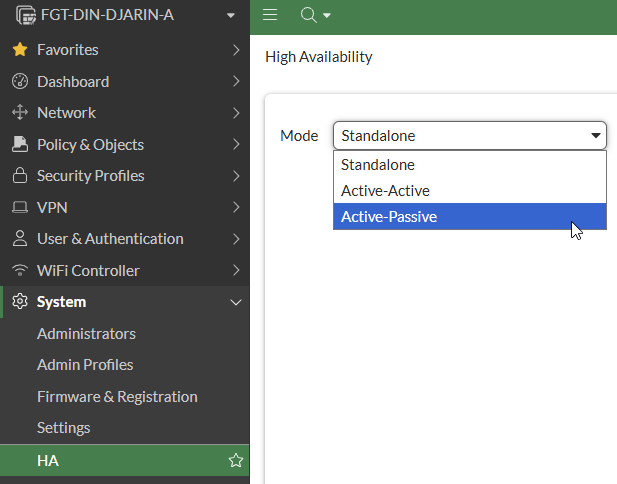Screen dimensions: 617x484
Task: Expand the WiFi Controller chevron
Action: [x=236, y=270]
